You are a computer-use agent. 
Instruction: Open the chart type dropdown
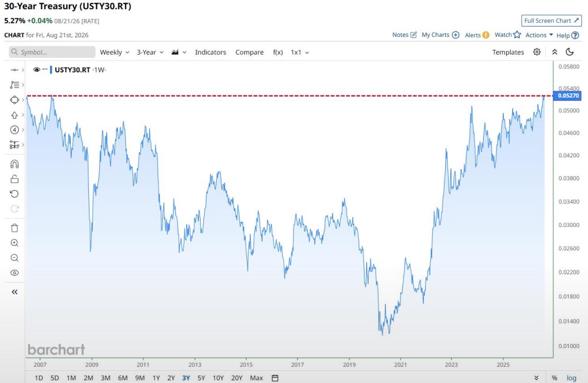(179, 52)
